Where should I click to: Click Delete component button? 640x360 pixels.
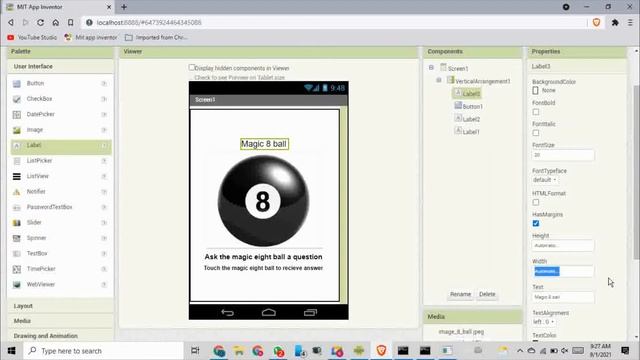[487, 294]
